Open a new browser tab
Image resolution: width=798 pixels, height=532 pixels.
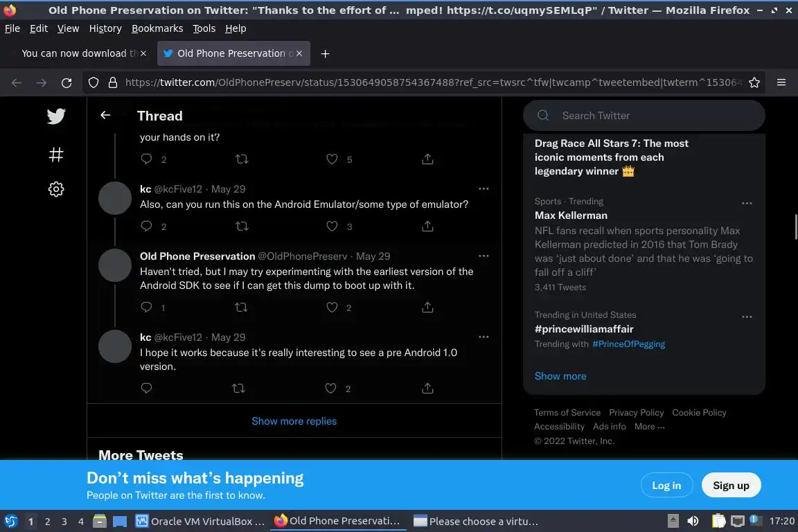(325, 53)
